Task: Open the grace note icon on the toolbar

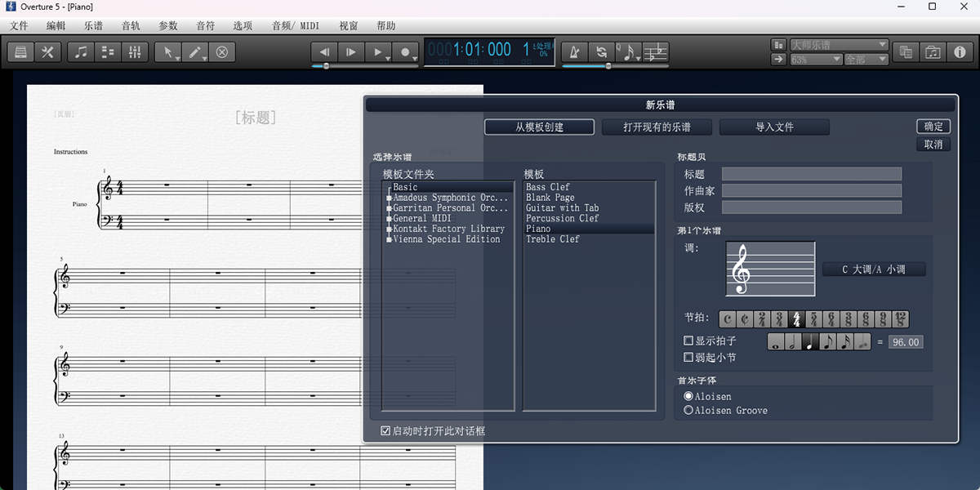Action: click(x=627, y=51)
